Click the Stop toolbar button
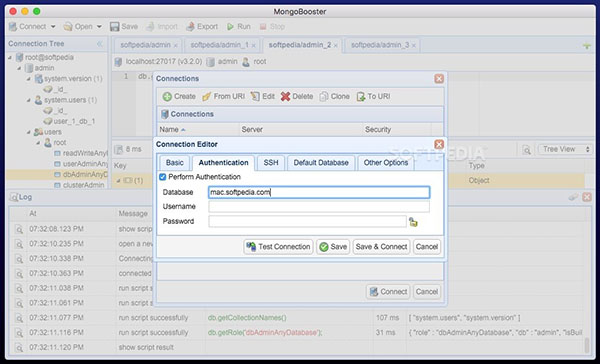This screenshot has width=600, height=364. [x=272, y=26]
